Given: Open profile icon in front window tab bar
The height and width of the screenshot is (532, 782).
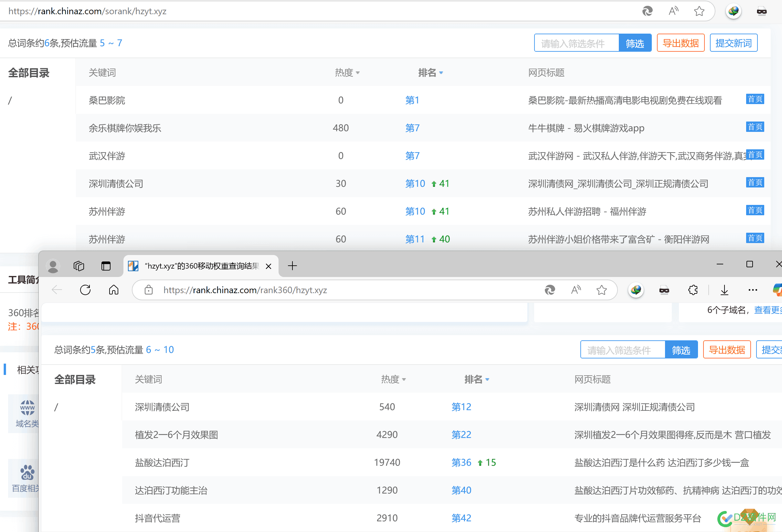Looking at the screenshot, I should point(53,266).
